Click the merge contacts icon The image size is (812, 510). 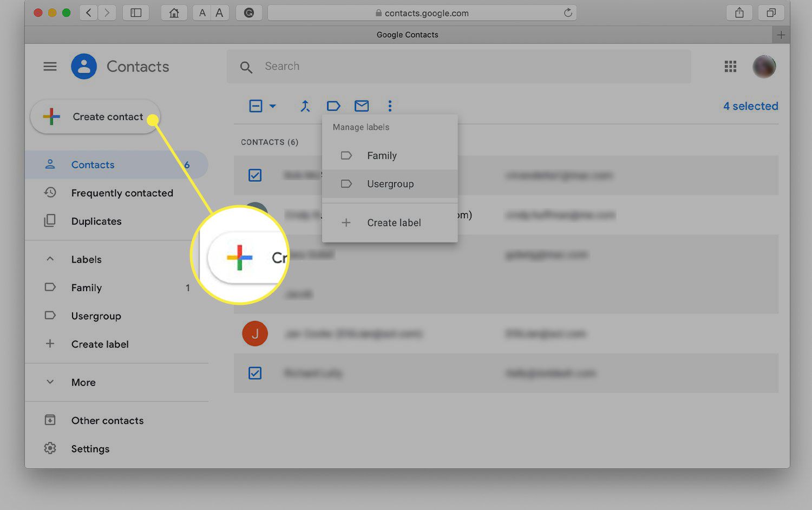click(x=305, y=106)
